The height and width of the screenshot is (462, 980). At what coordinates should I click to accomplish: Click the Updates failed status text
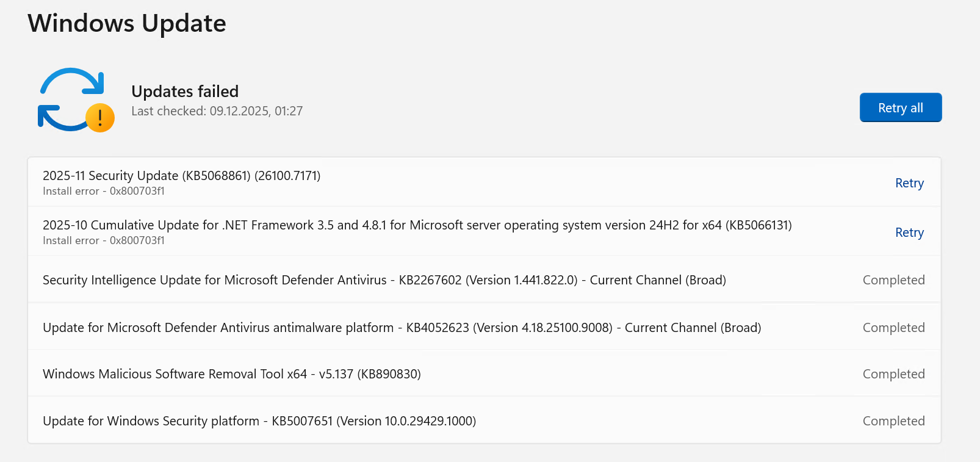tap(185, 92)
